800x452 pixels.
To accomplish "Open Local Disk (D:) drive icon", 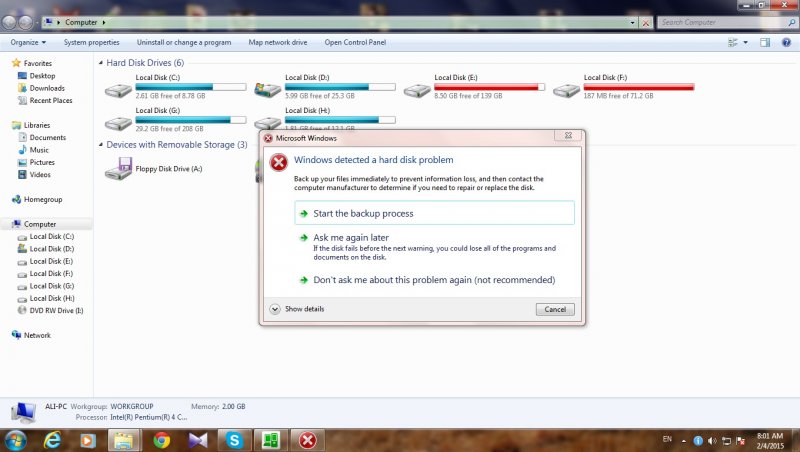I will tap(268, 91).
